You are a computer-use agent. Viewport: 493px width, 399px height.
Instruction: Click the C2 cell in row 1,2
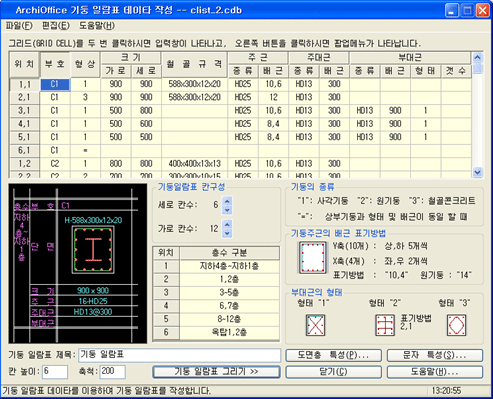coord(55,164)
